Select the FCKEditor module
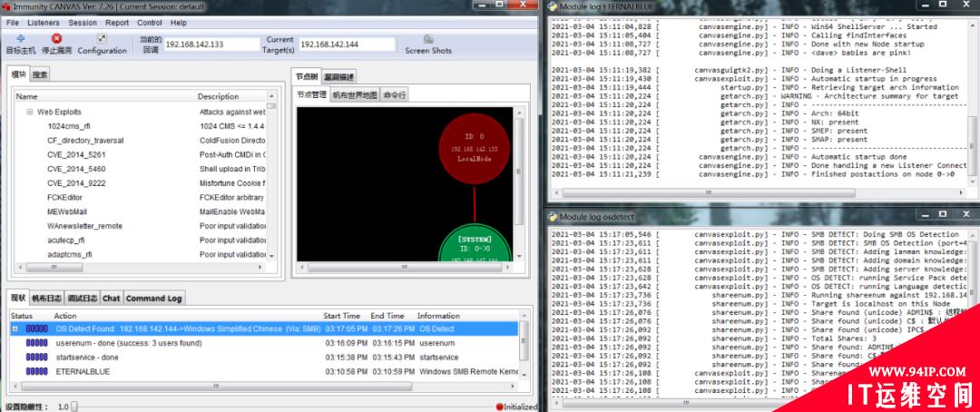The width and height of the screenshot is (980, 412). (64, 198)
